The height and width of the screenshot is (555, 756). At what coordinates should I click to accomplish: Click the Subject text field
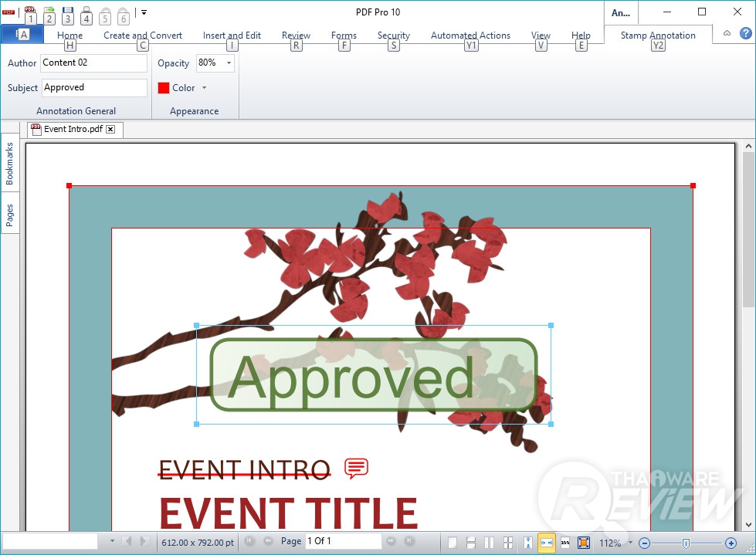coord(94,88)
